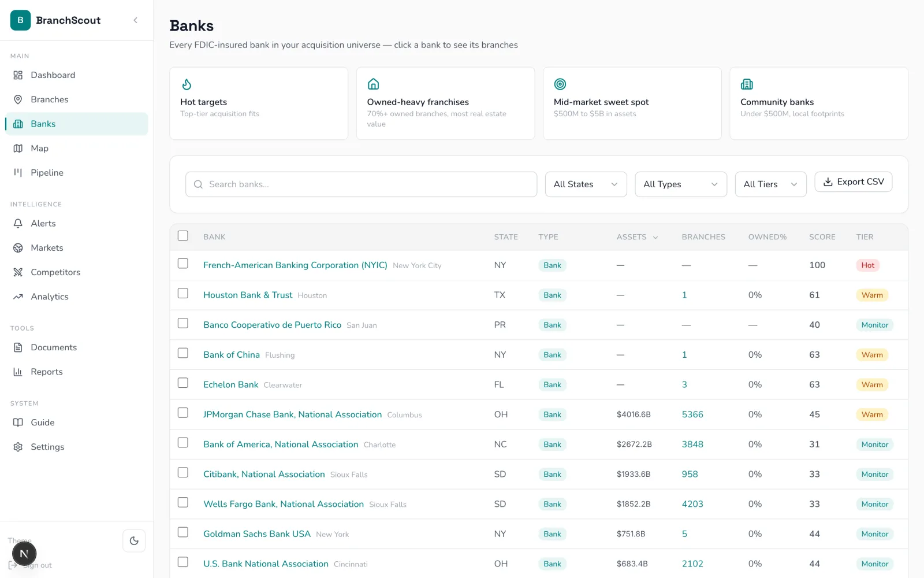
Task: Check the Bank of China row
Action: click(x=183, y=353)
